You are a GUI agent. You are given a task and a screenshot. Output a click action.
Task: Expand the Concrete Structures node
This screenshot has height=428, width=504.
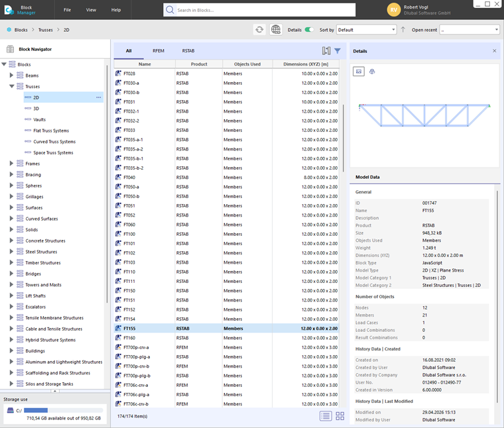pos(11,241)
